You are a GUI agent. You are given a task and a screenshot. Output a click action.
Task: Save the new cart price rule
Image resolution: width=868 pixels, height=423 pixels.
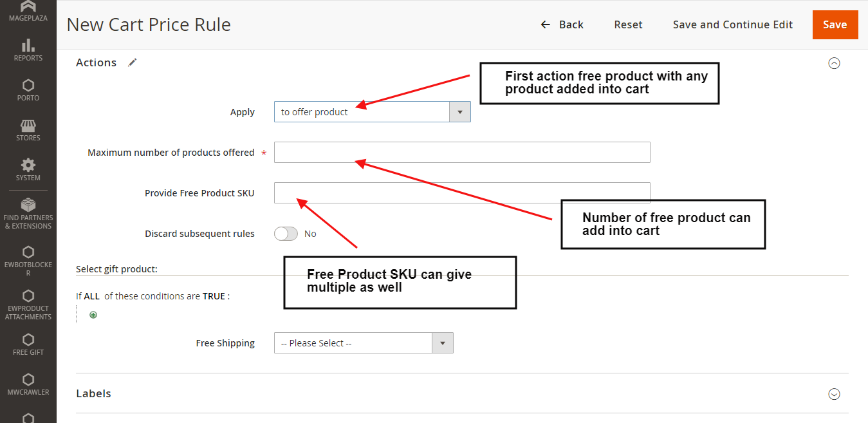pyautogui.click(x=835, y=24)
